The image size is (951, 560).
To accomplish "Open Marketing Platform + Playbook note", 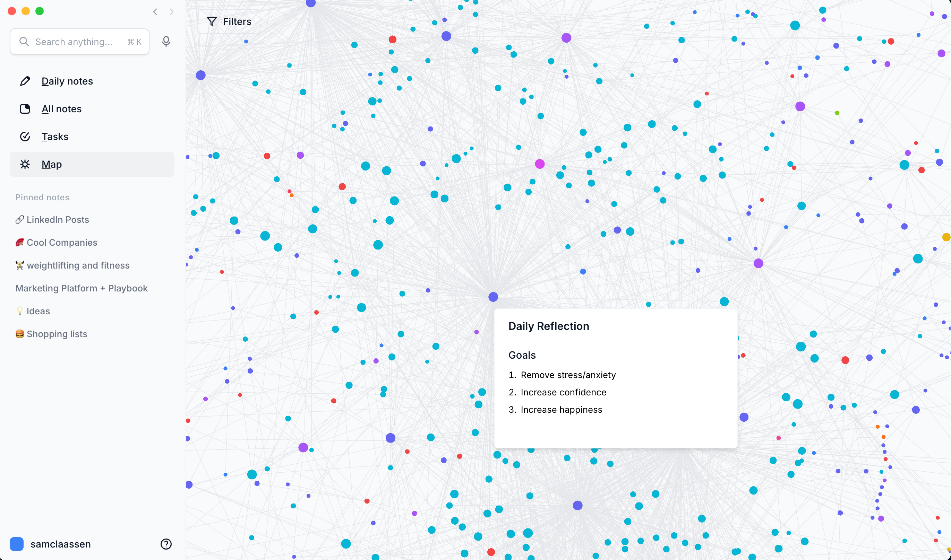I will pyautogui.click(x=81, y=288).
